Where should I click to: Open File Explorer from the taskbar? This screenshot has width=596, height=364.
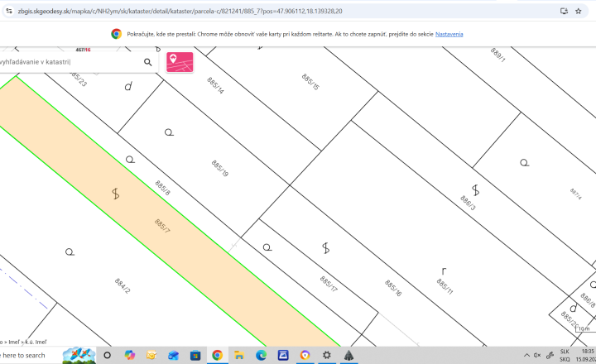coord(239,355)
